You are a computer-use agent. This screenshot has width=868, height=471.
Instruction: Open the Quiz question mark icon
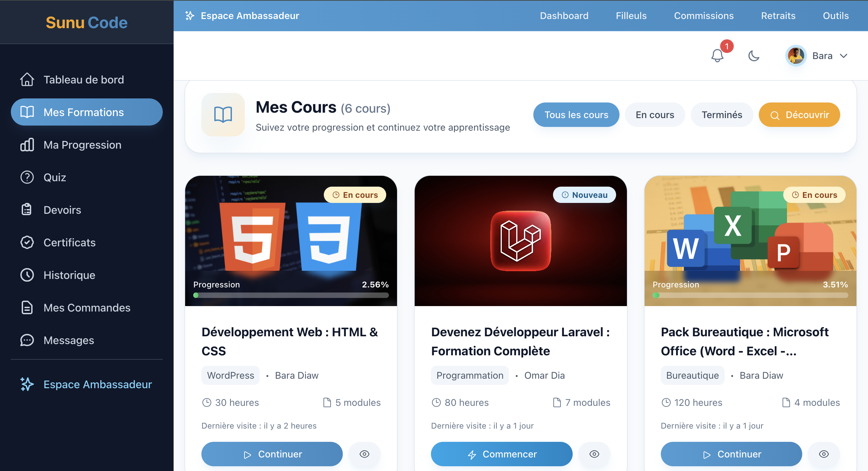[x=27, y=177]
